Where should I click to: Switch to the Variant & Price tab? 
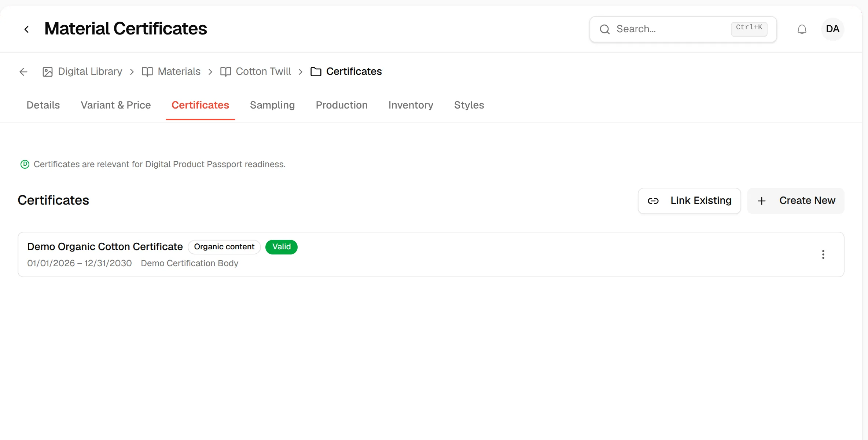click(116, 105)
